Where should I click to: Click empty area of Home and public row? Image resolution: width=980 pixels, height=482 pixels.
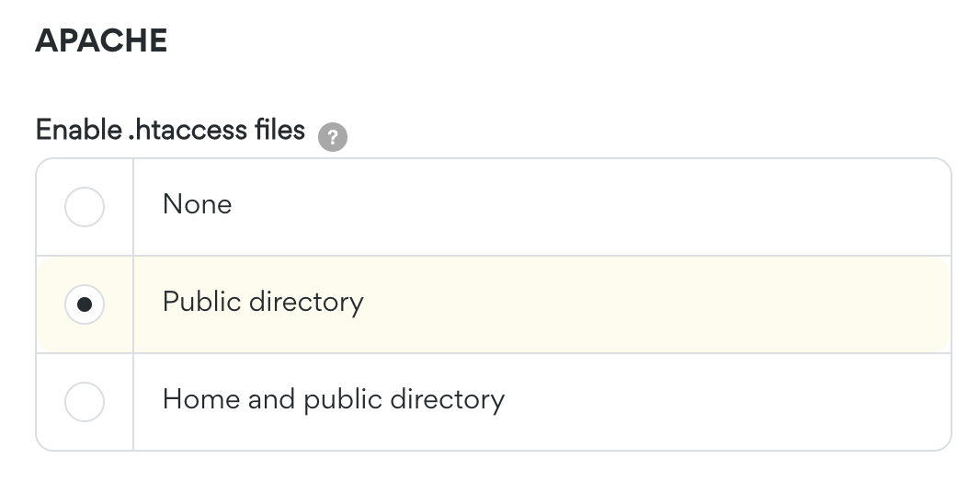(x=725, y=402)
